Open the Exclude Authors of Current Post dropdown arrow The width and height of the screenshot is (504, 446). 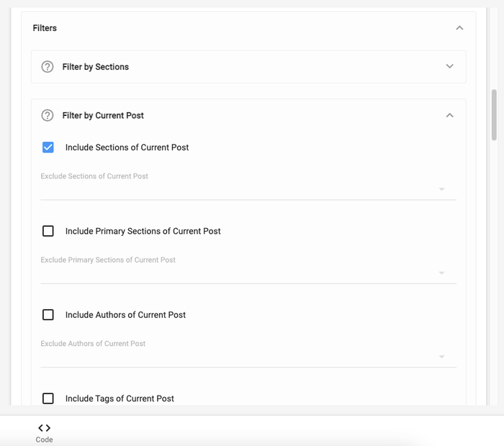(441, 357)
